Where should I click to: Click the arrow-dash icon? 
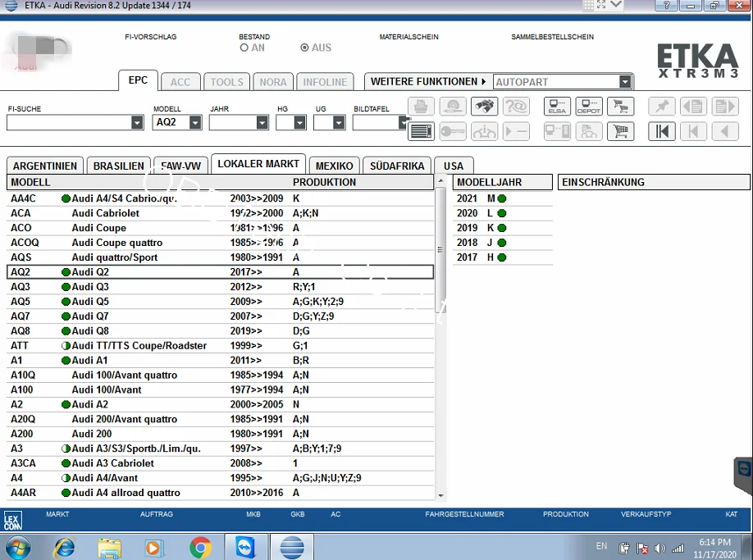516,131
